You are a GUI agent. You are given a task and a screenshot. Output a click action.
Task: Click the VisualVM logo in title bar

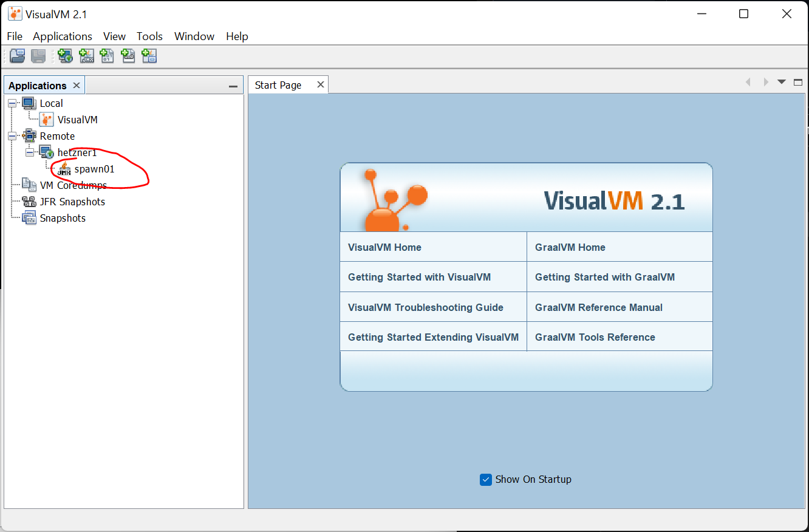[x=15, y=14]
